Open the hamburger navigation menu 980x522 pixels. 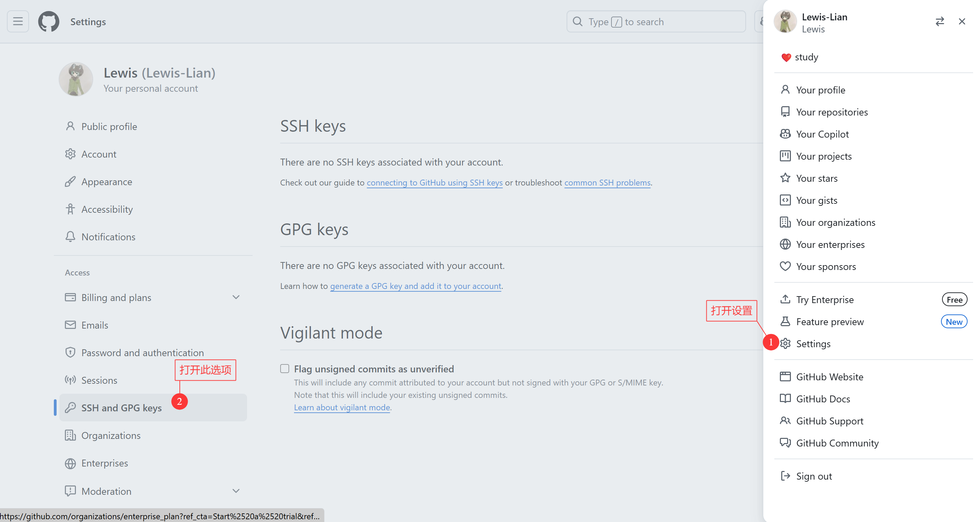tap(18, 22)
